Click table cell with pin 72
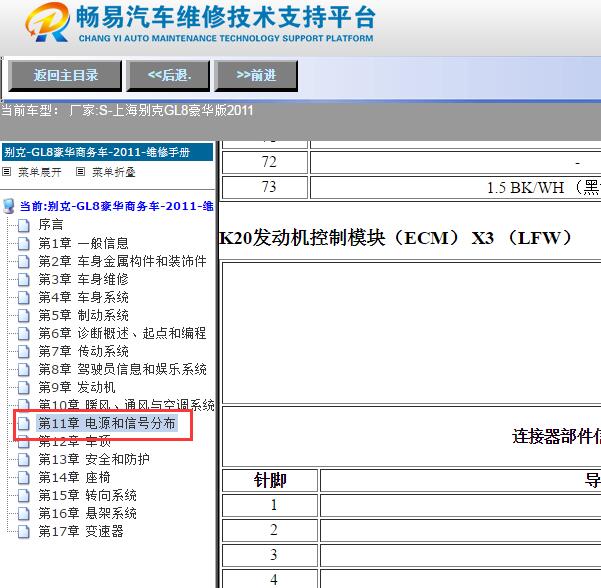The image size is (601, 588). 265,162
